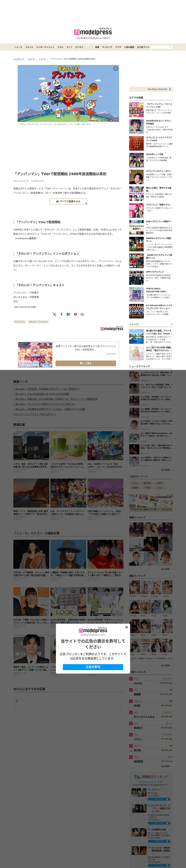Open FOD×モデルプレス特設サイト feature
186x868 pixels.
pos(151,227)
